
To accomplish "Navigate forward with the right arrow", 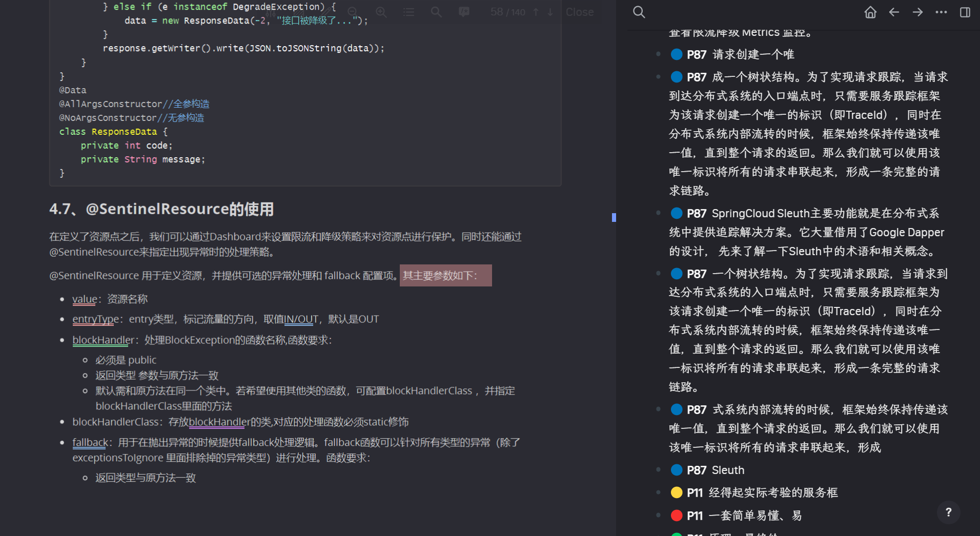I will tap(917, 12).
